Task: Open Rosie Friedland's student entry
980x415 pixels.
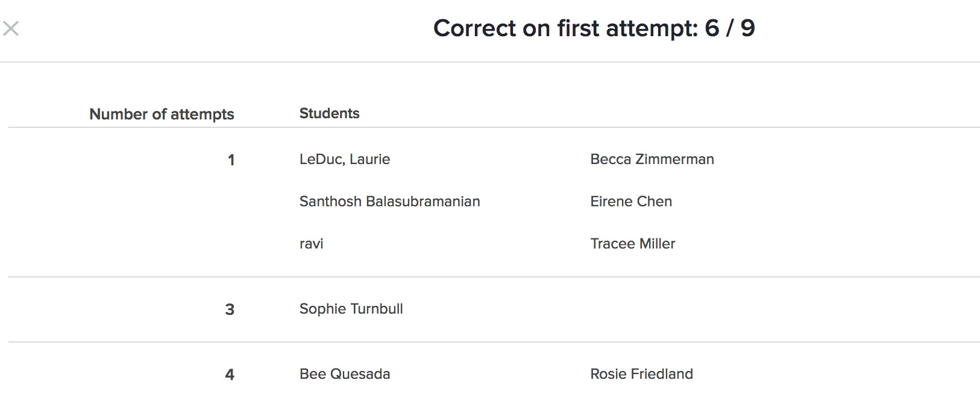Action: click(641, 374)
